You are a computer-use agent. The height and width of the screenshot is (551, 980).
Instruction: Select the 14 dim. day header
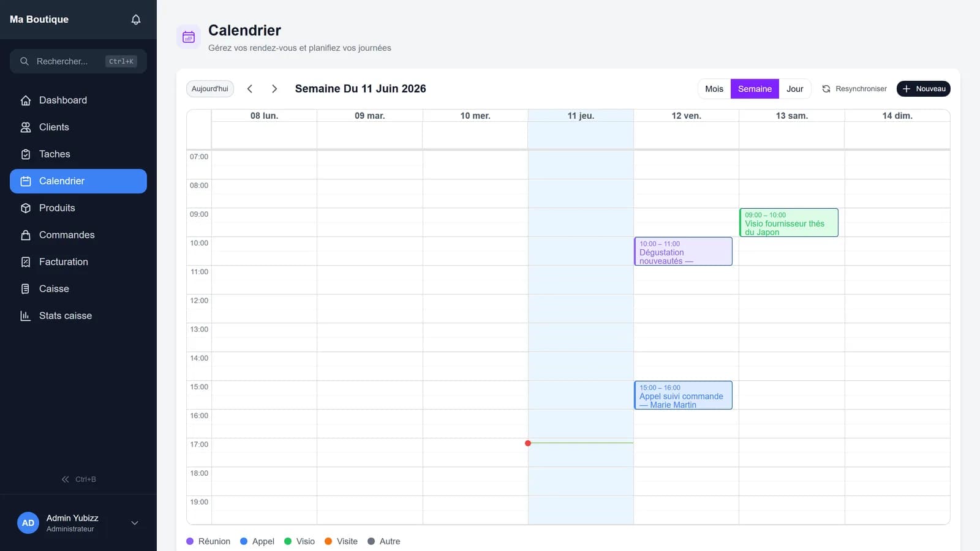point(897,116)
